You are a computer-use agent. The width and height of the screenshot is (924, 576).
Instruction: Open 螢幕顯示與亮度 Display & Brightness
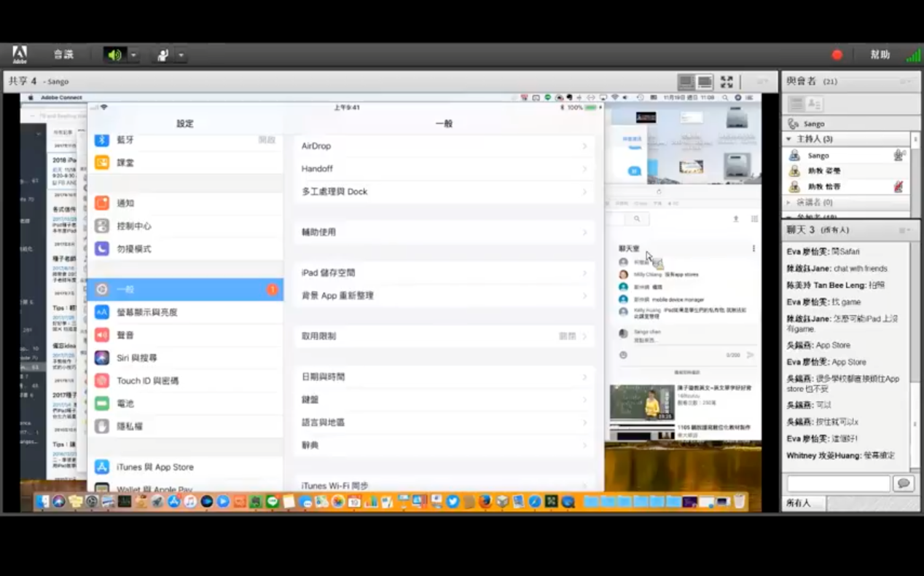tap(185, 312)
